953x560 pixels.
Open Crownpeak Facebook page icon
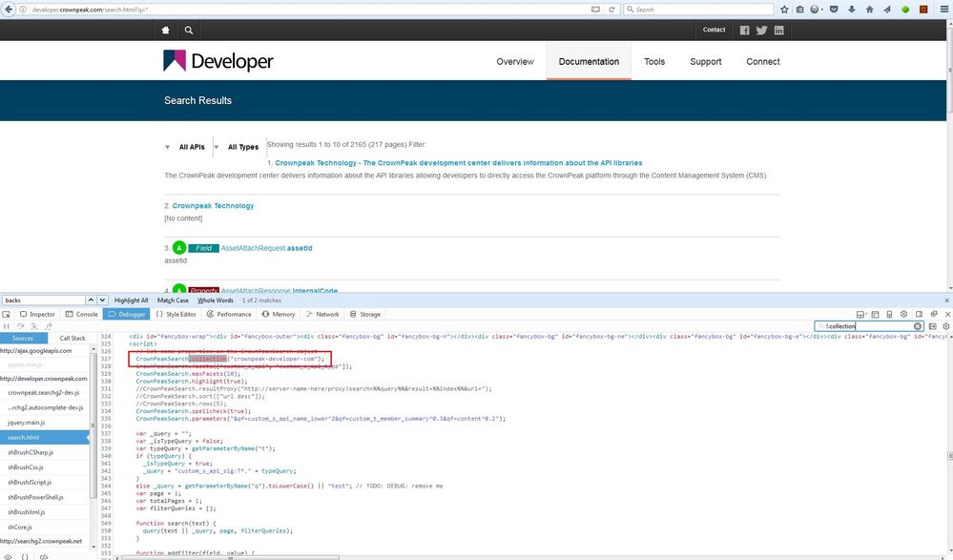[744, 30]
